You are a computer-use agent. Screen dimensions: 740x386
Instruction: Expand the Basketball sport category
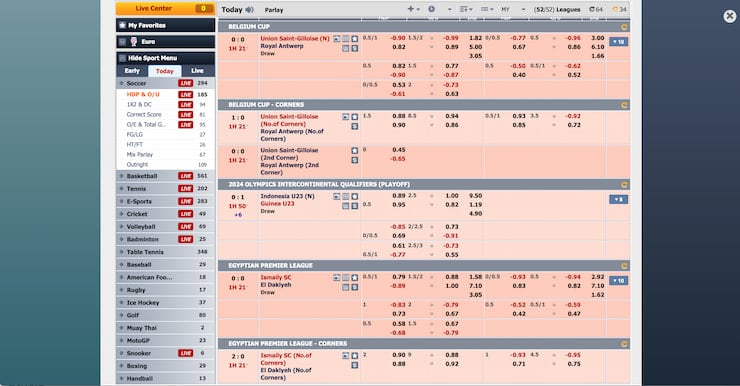[165, 176]
